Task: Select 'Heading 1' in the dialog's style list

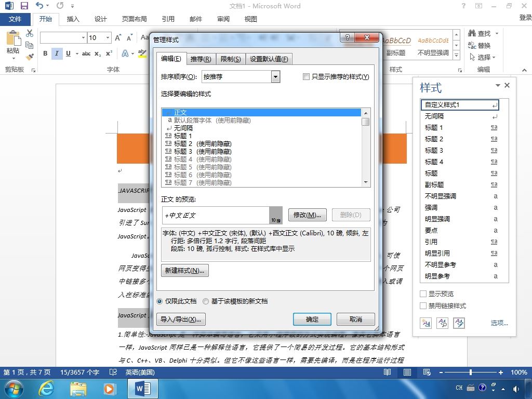Action: pos(261,136)
